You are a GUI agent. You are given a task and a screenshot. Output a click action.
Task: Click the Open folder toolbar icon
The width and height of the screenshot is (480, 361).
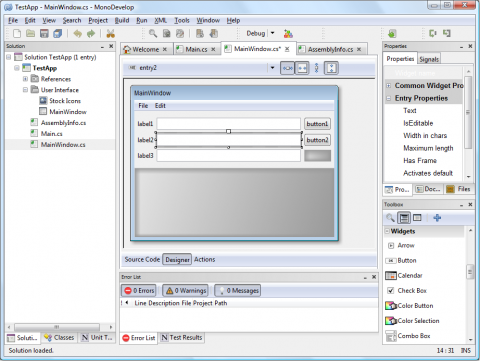[31, 33]
